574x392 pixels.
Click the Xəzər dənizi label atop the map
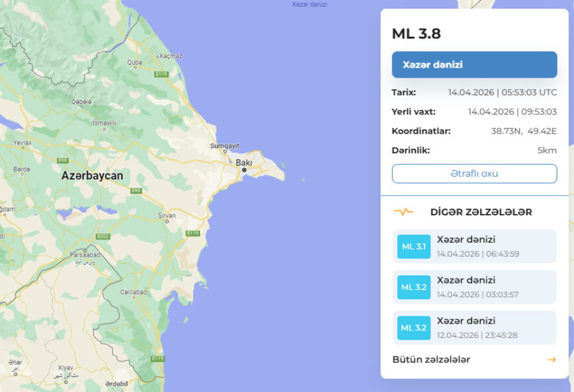[x=309, y=4]
